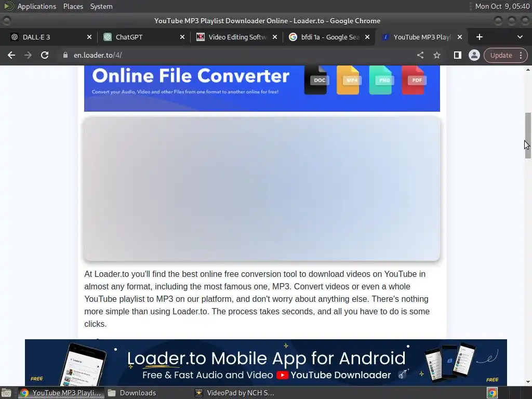Expand the tab search chevron
Viewport: 532px width, 399px height.
[x=520, y=37]
